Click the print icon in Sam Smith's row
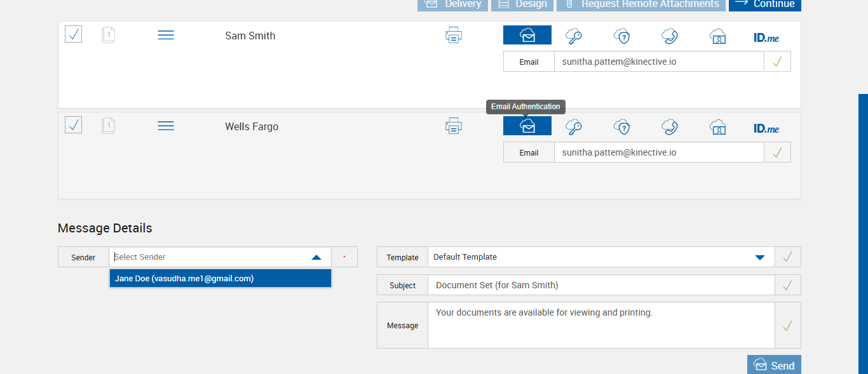Image resolution: width=868 pixels, height=374 pixels. point(453,36)
